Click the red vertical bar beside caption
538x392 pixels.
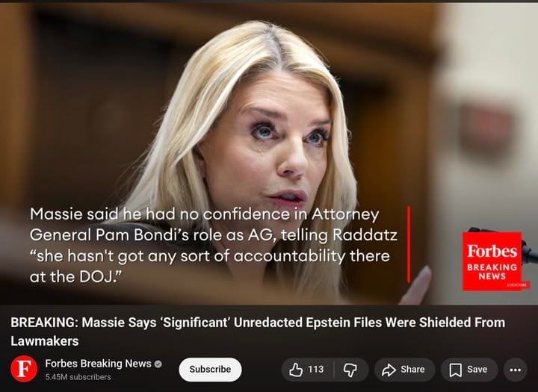409,244
